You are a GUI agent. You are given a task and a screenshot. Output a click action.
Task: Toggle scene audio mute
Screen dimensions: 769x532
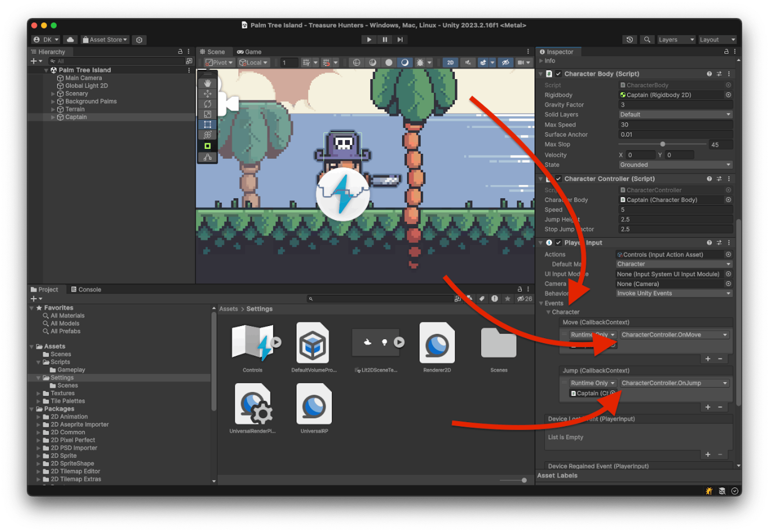tap(468, 62)
